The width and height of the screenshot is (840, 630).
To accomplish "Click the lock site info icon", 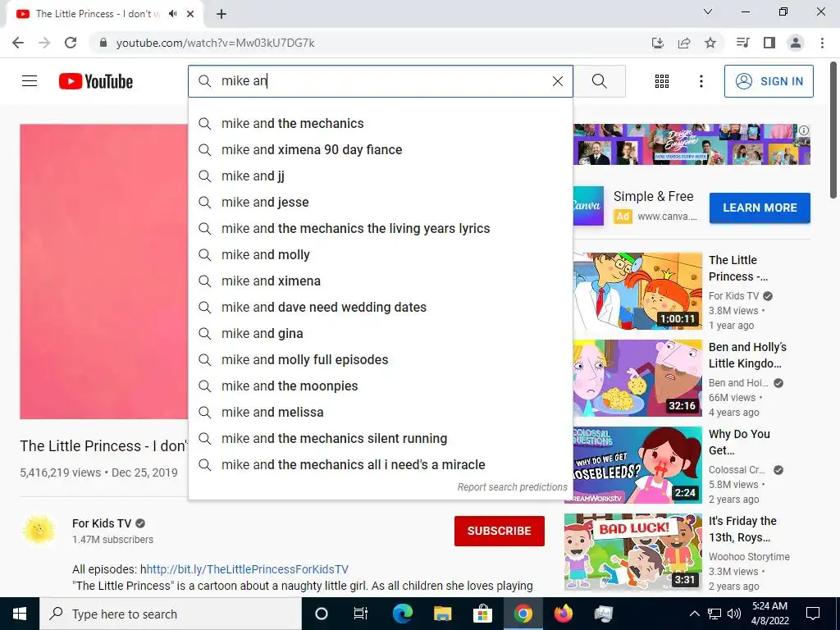I will (103, 43).
